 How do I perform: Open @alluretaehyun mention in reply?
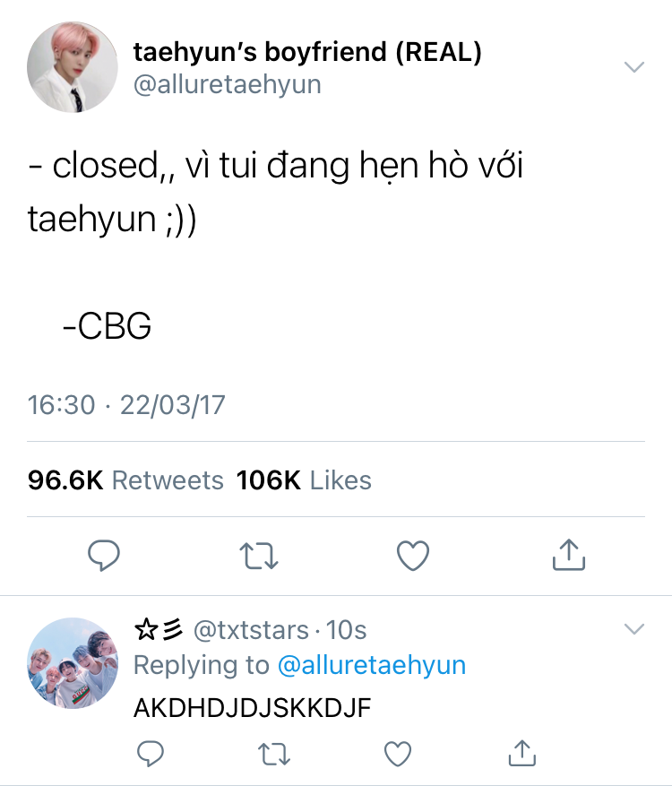[372, 665]
